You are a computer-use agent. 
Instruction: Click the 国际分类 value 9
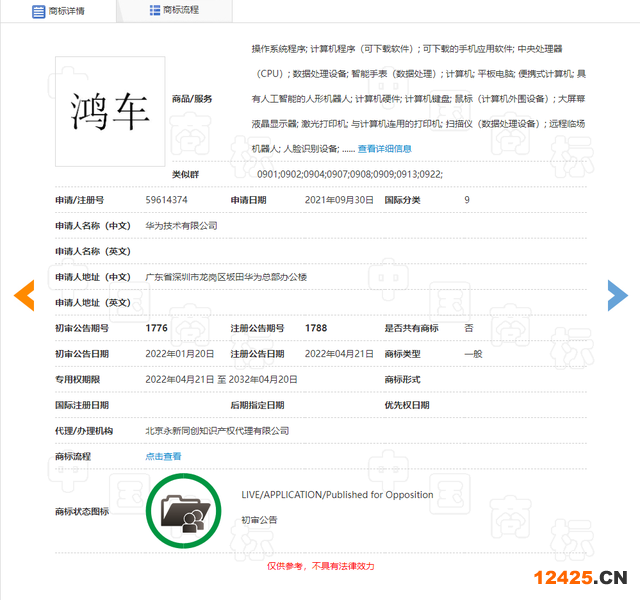click(x=467, y=200)
